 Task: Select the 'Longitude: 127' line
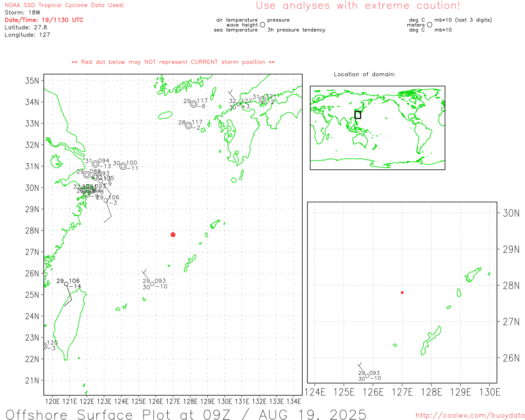pyautogui.click(x=27, y=35)
